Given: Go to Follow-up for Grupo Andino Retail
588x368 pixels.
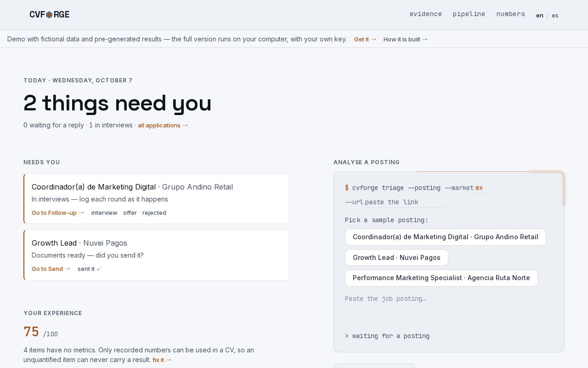Looking at the screenshot, I should [x=58, y=213].
